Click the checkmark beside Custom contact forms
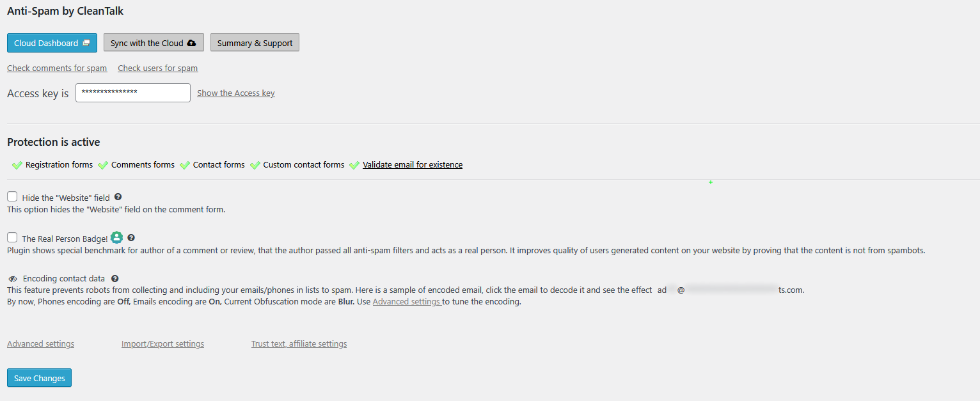Screen dimensions: 980x401 coord(255,164)
